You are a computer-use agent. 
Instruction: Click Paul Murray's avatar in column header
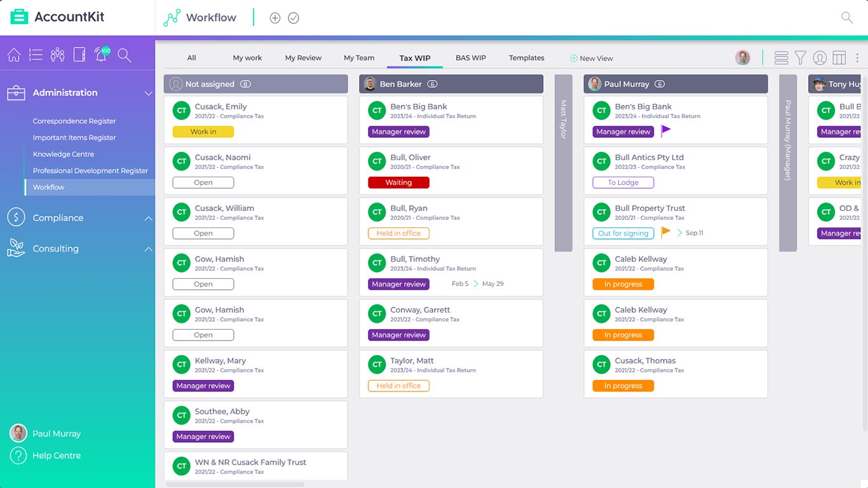tap(595, 84)
